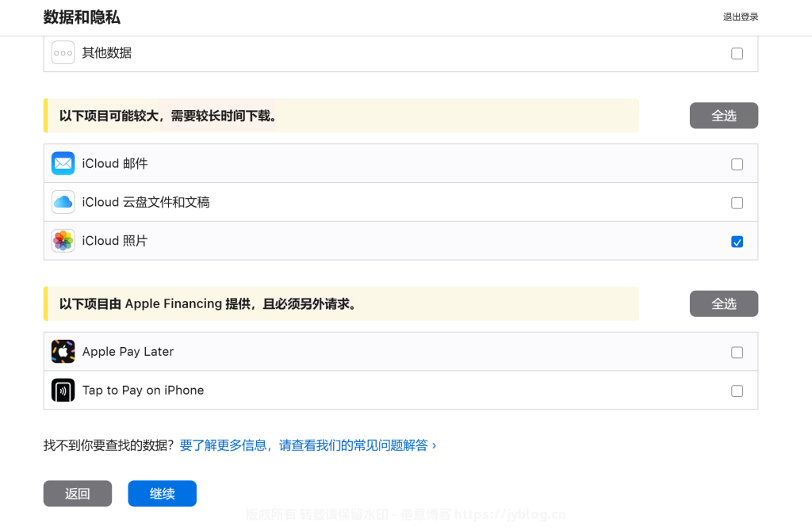The width and height of the screenshot is (812, 530).
Task: Click the iCloud 邮件 mail icon
Action: (x=63, y=164)
